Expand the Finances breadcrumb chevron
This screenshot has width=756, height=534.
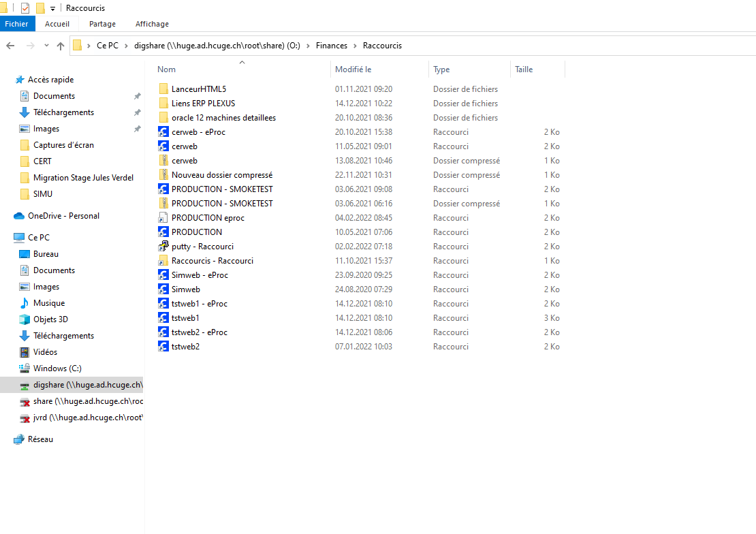pyautogui.click(x=355, y=46)
